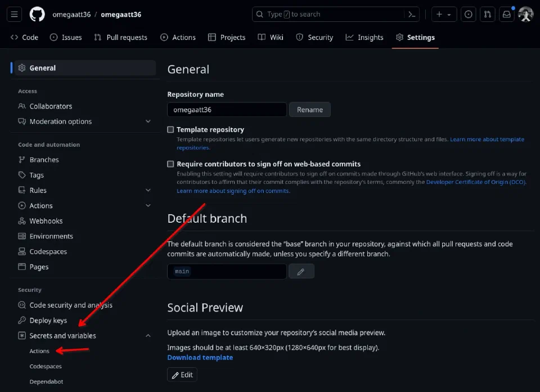This screenshot has height=392, width=540.
Task: Open the Code tab
Action: [24, 37]
